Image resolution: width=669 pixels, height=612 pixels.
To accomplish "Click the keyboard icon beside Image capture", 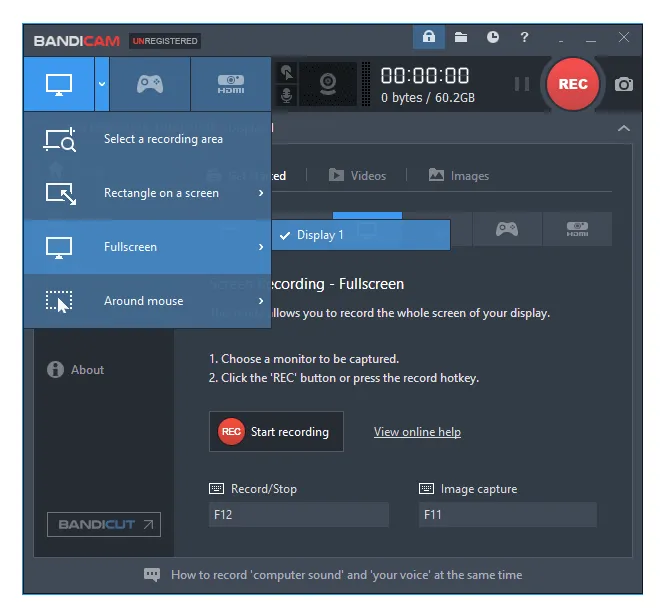I will 426,489.
